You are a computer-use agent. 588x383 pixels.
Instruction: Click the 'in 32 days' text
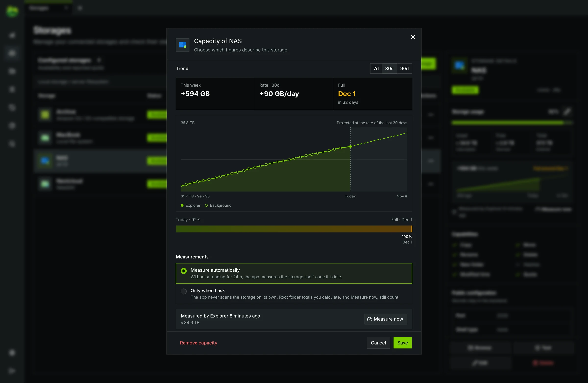(x=348, y=102)
